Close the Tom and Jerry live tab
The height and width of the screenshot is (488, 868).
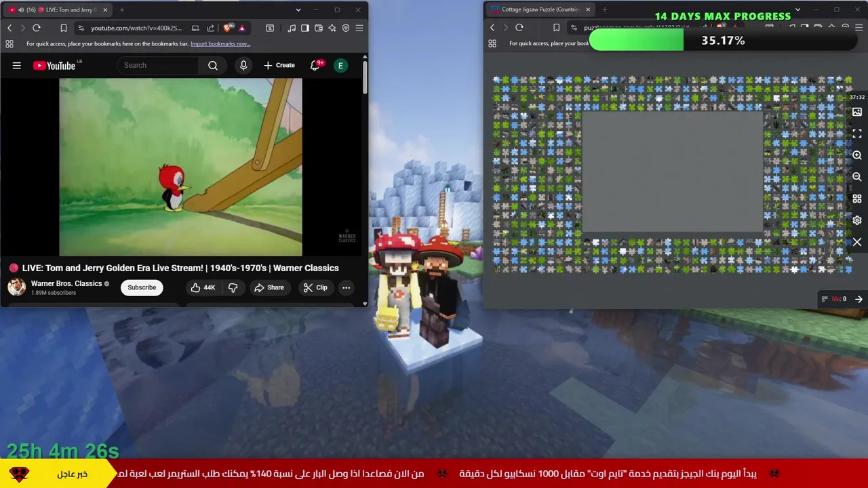click(x=105, y=9)
